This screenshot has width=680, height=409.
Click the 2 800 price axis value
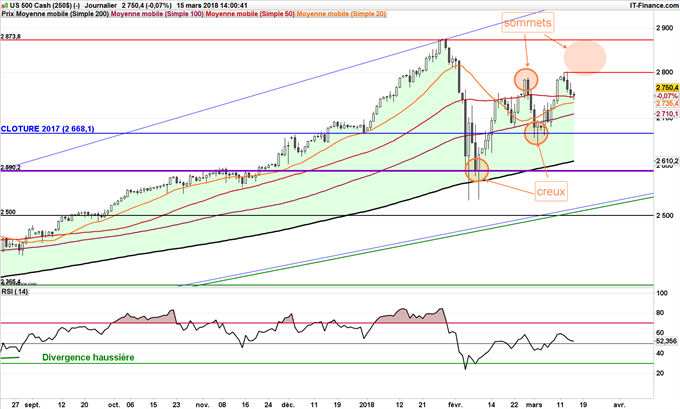664,72
